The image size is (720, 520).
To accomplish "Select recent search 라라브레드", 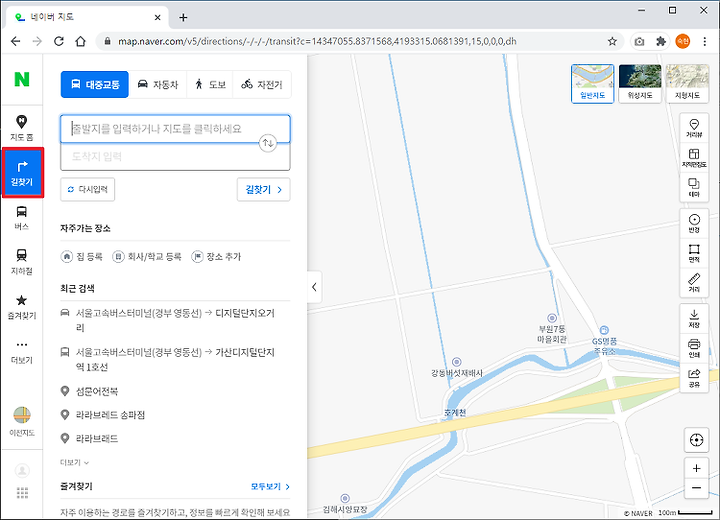I will coord(90,438).
